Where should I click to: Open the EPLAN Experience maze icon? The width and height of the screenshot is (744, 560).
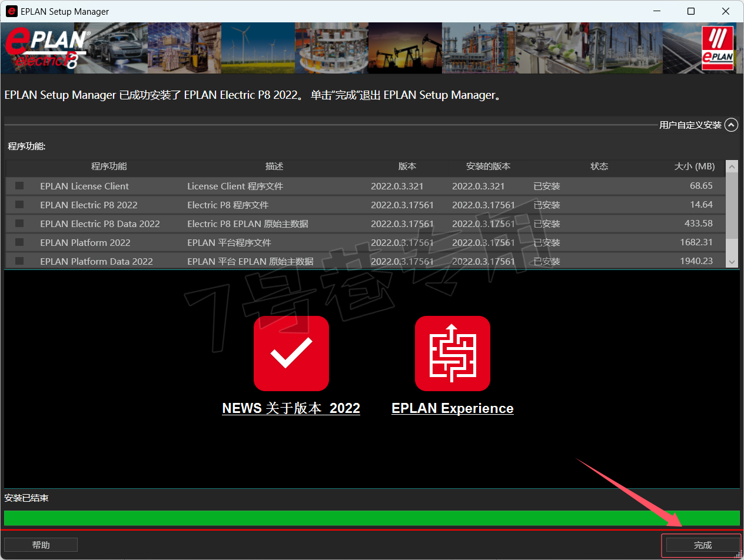(x=453, y=354)
